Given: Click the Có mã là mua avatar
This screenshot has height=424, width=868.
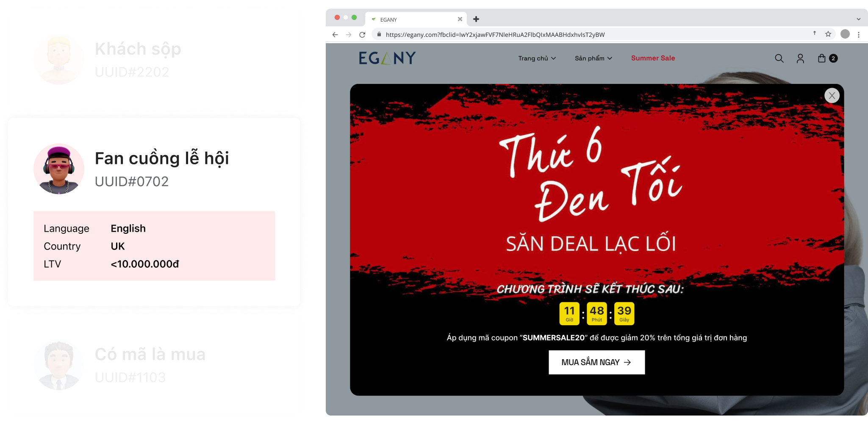Looking at the screenshot, I should (59, 365).
